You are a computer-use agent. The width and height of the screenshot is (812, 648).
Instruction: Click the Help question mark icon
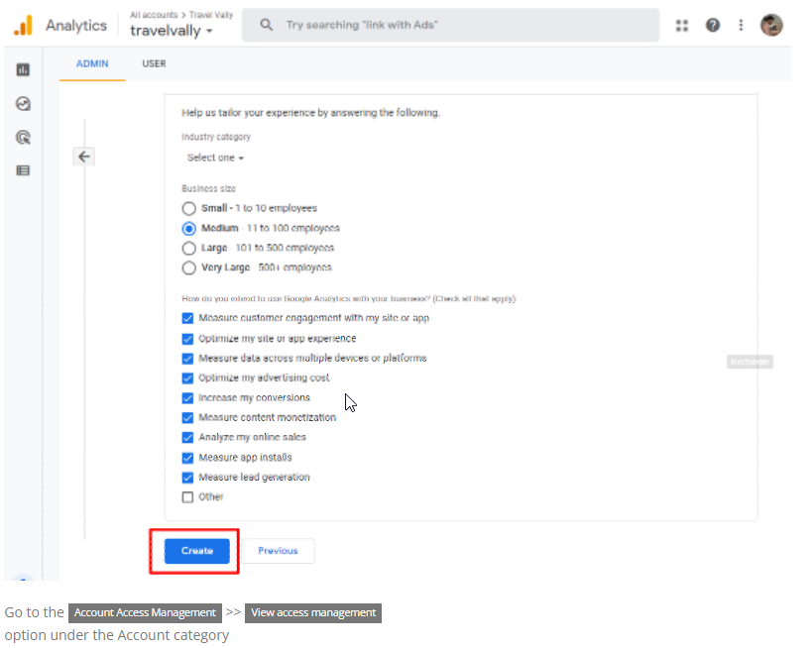(712, 25)
